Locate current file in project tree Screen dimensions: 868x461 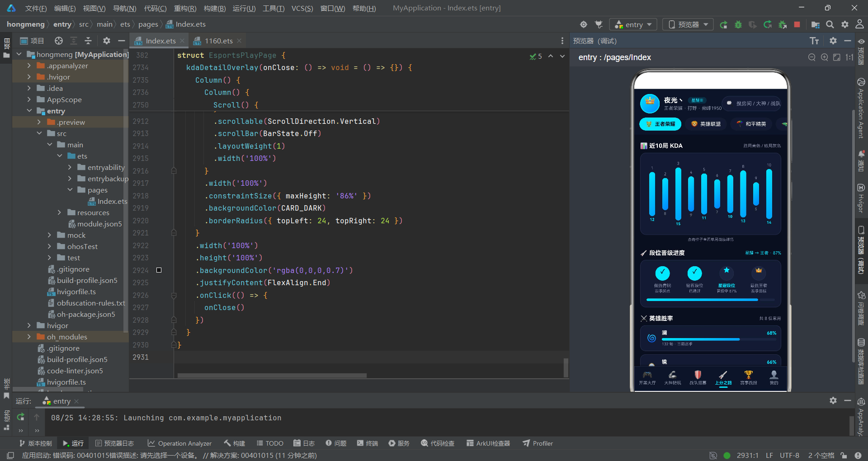coord(59,41)
